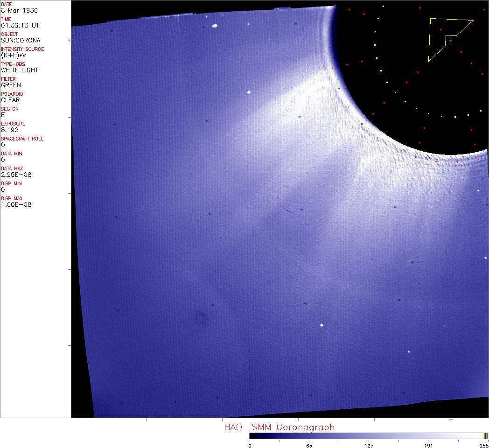Click the INTENSITY SOURCE label
The height and width of the screenshot is (448, 489).
pyautogui.click(x=22, y=49)
